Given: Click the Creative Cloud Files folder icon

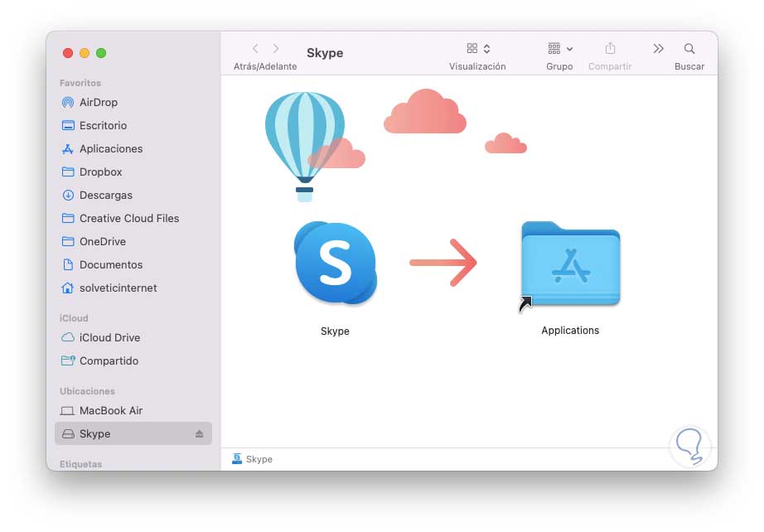Looking at the screenshot, I should (x=68, y=218).
